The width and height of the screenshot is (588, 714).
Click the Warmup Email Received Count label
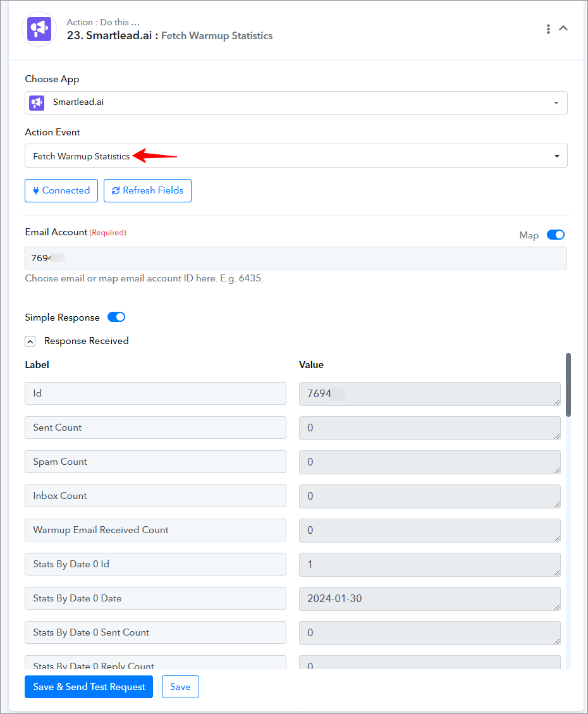(156, 530)
